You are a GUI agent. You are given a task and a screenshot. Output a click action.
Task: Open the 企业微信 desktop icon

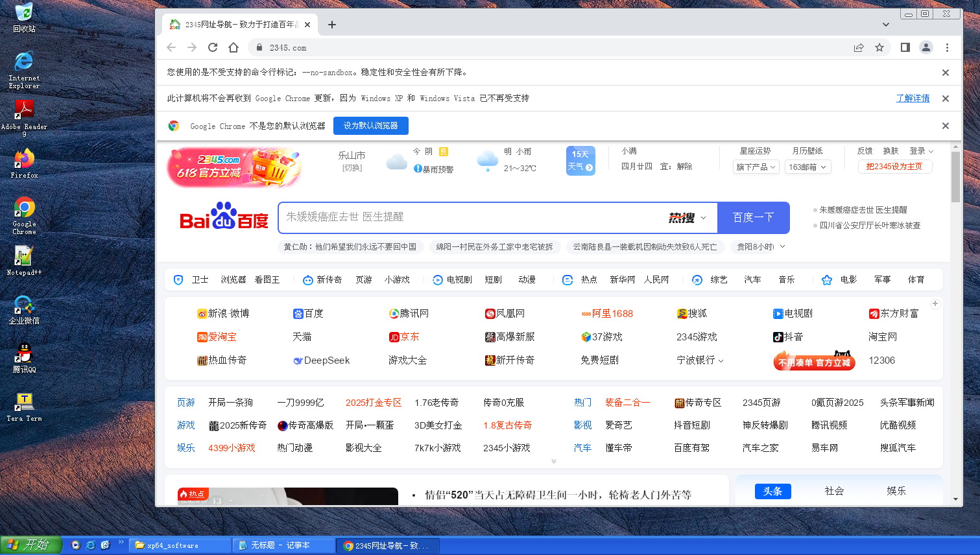[24, 309]
